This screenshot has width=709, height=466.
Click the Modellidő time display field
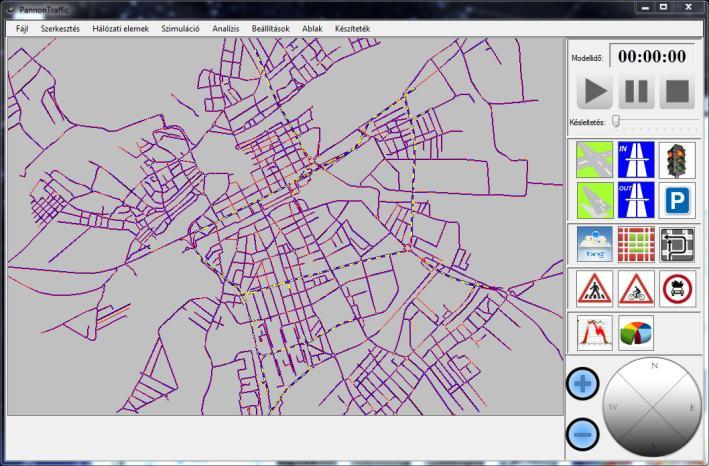[x=652, y=56]
